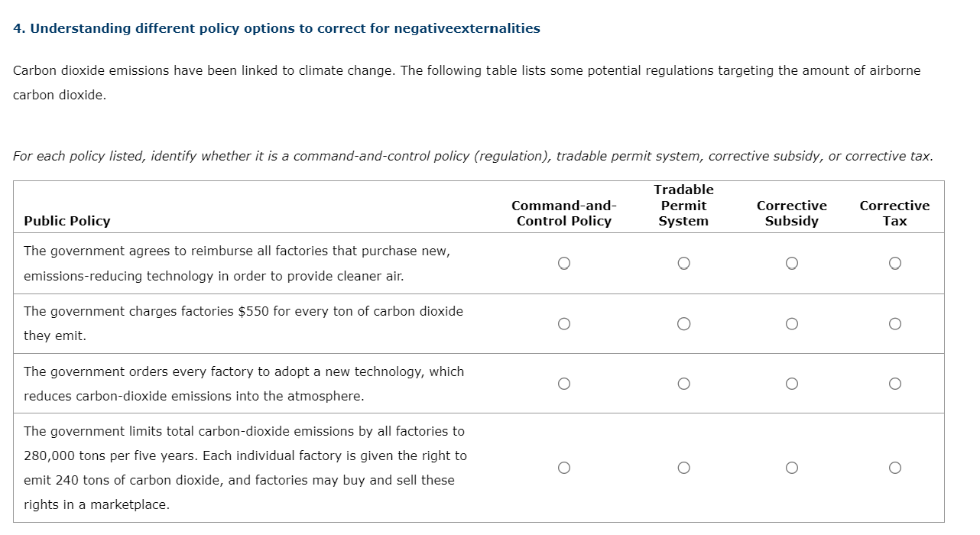Viewport: 980px width, 535px height.
Task: Select Tradable Permit System for the emissions rights row
Action: coord(684,467)
